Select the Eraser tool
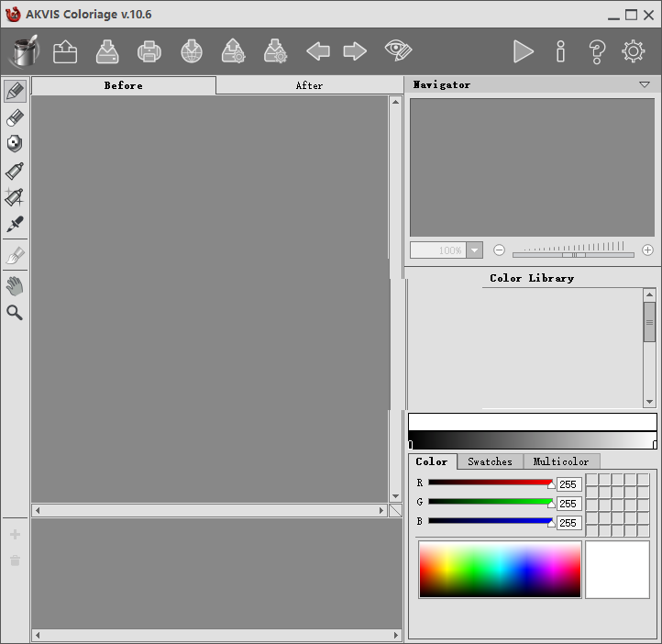 click(15, 118)
